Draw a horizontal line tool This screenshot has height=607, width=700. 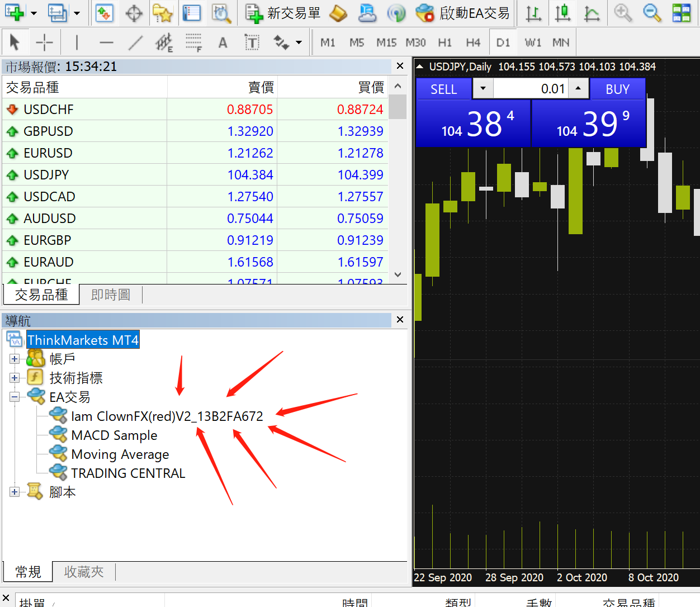[106, 42]
